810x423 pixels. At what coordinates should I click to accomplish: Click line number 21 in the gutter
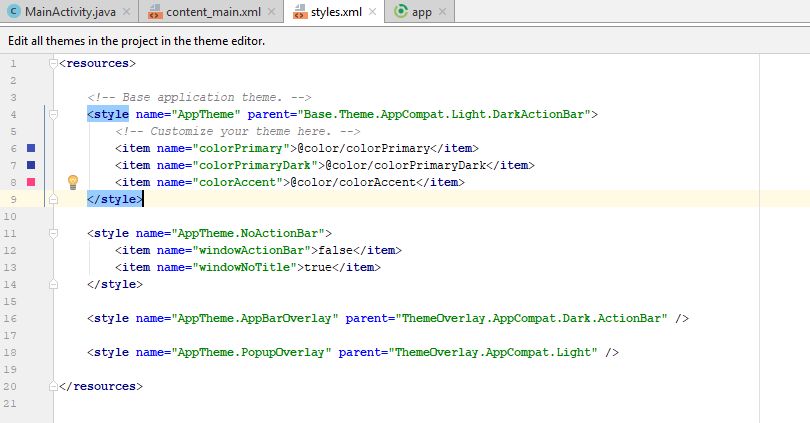tap(10, 403)
